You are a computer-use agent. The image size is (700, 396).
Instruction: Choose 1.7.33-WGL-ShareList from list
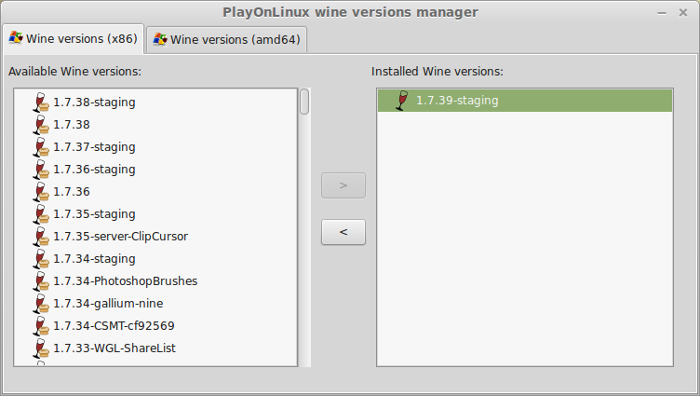(155, 348)
